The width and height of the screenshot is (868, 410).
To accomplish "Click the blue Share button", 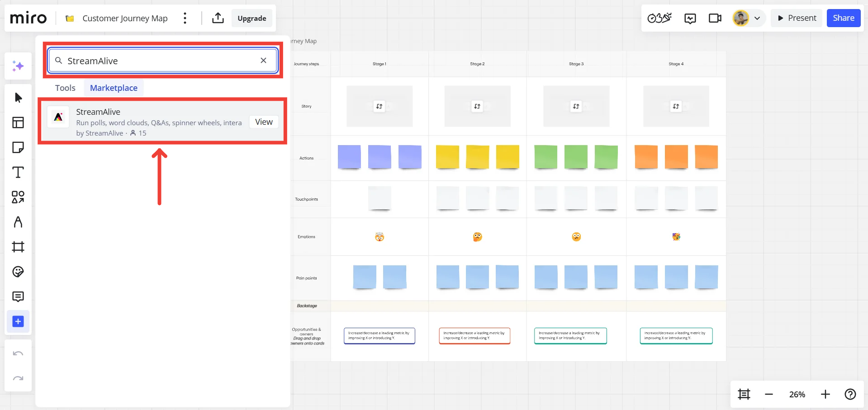I will [844, 18].
